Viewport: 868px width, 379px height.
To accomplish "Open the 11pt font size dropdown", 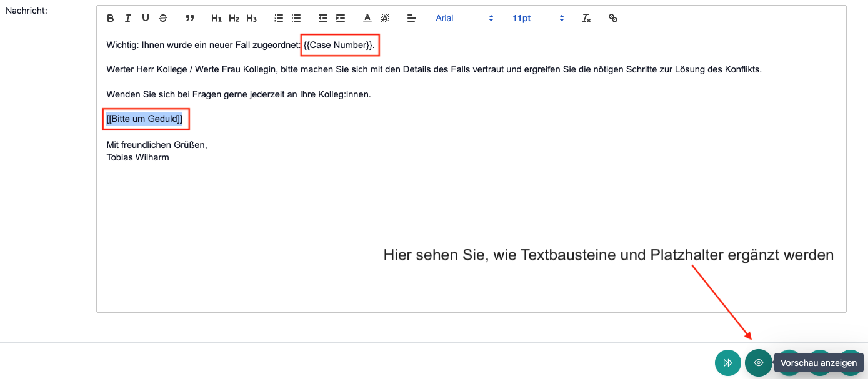I will click(538, 18).
